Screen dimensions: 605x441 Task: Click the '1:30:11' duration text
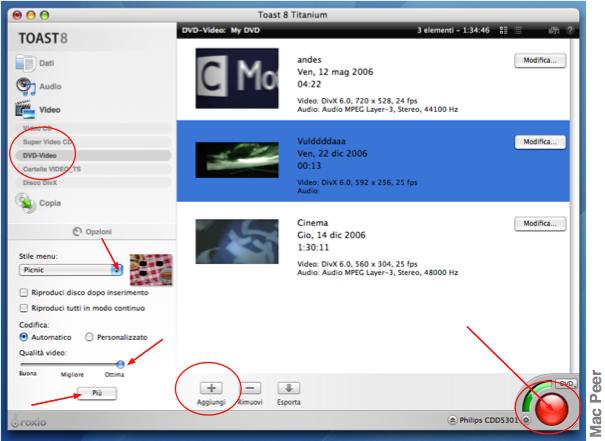click(313, 247)
